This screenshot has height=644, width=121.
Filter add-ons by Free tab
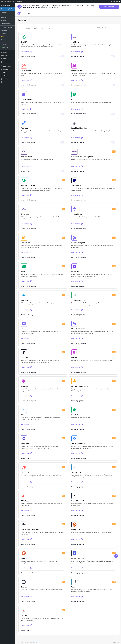click(x=43, y=28)
